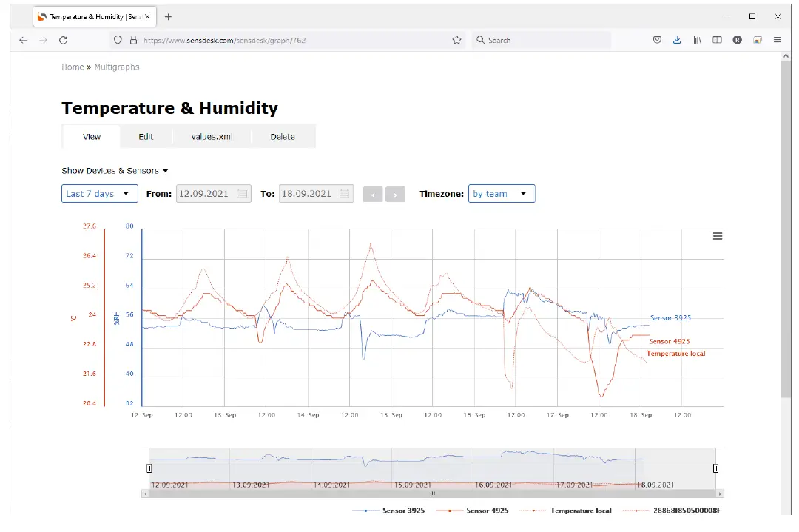Image resolution: width=799 pixels, height=532 pixels.
Task: Open the Firefox application menu
Action: coord(777,40)
